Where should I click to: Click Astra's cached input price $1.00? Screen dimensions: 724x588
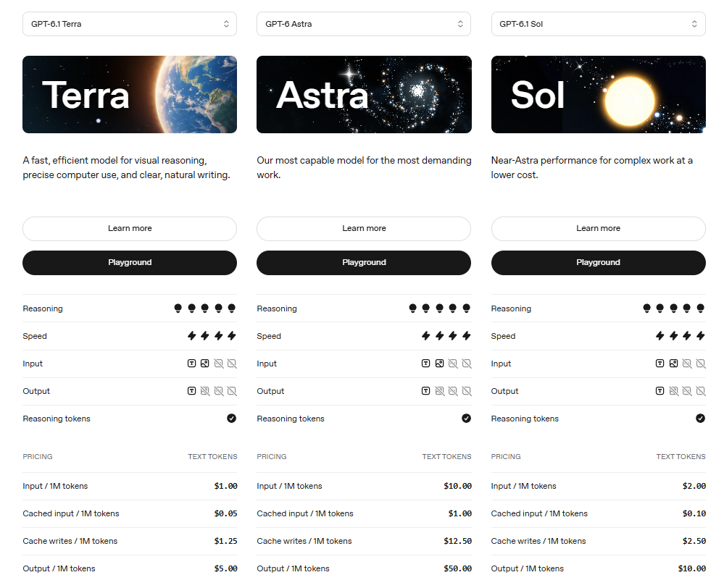coord(460,513)
